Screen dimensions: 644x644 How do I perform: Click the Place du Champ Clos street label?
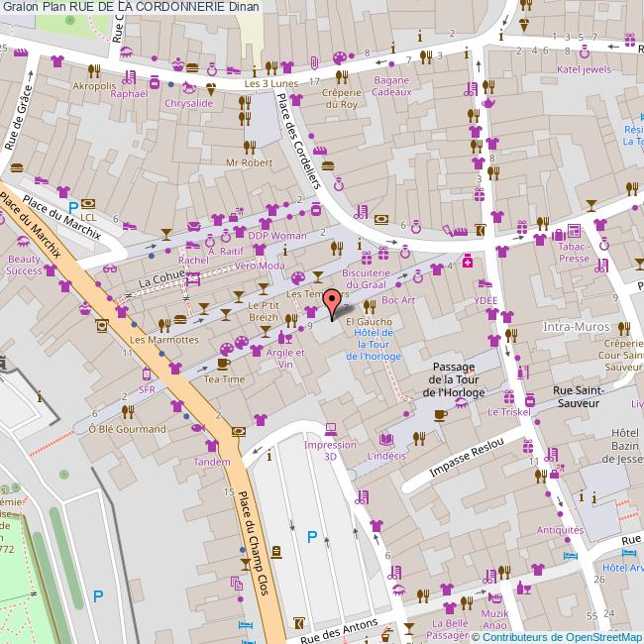pyautogui.click(x=252, y=541)
